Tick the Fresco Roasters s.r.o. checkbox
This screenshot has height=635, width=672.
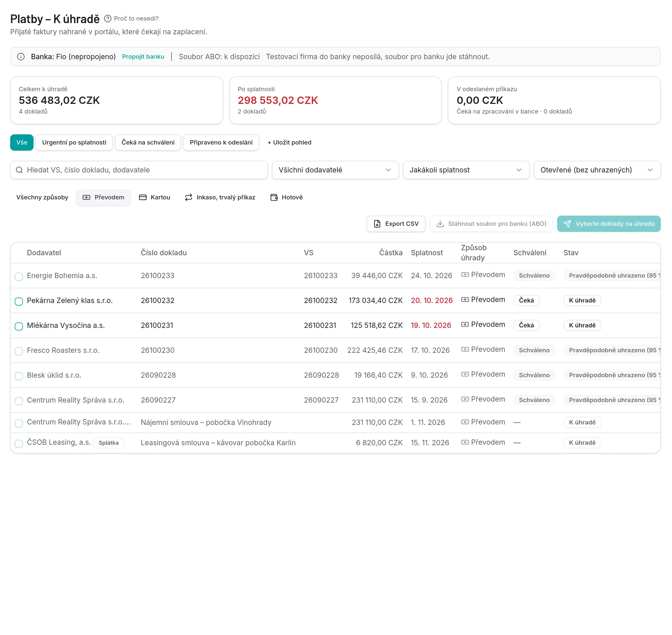tap(19, 351)
